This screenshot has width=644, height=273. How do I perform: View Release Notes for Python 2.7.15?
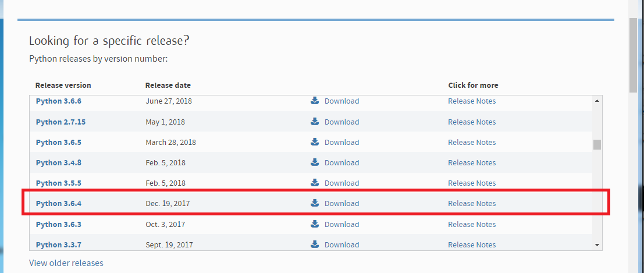click(x=472, y=122)
